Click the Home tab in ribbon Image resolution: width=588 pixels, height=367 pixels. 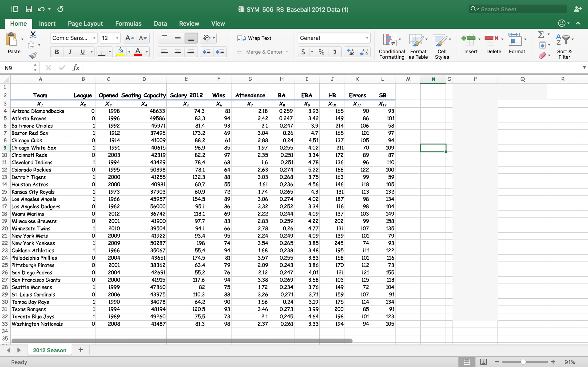click(x=18, y=23)
